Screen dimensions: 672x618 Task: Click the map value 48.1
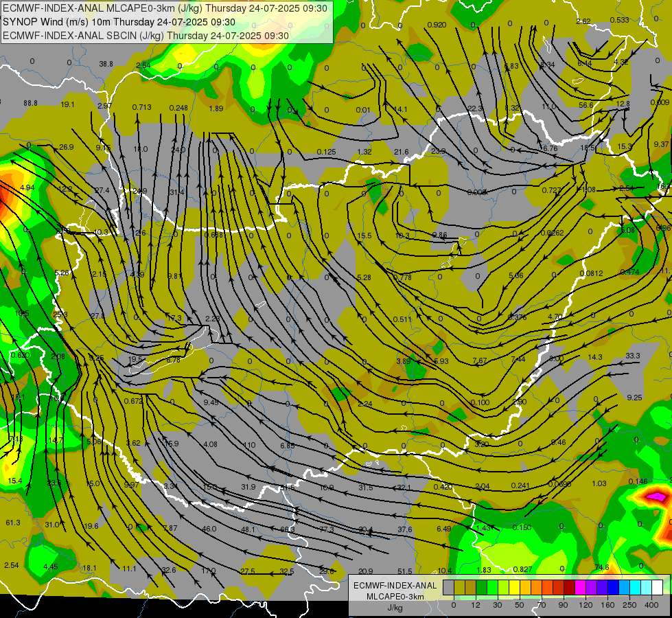[248, 529]
